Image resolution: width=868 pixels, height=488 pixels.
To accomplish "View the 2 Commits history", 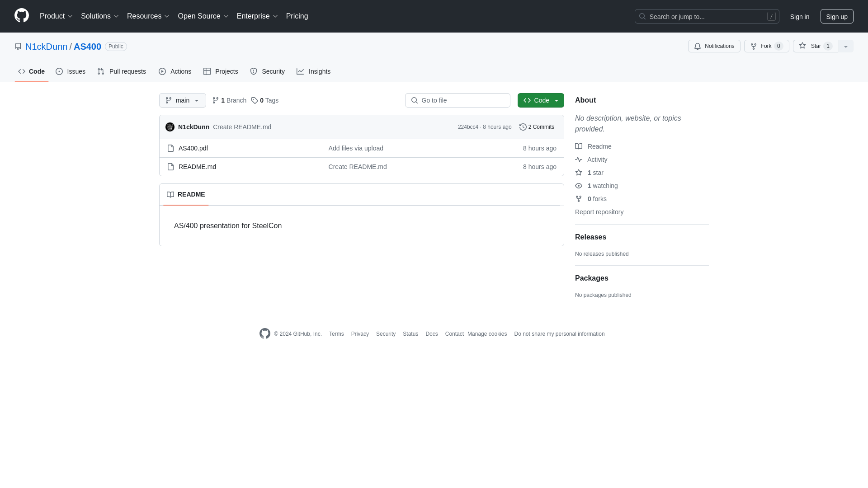I will click(x=537, y=127).
